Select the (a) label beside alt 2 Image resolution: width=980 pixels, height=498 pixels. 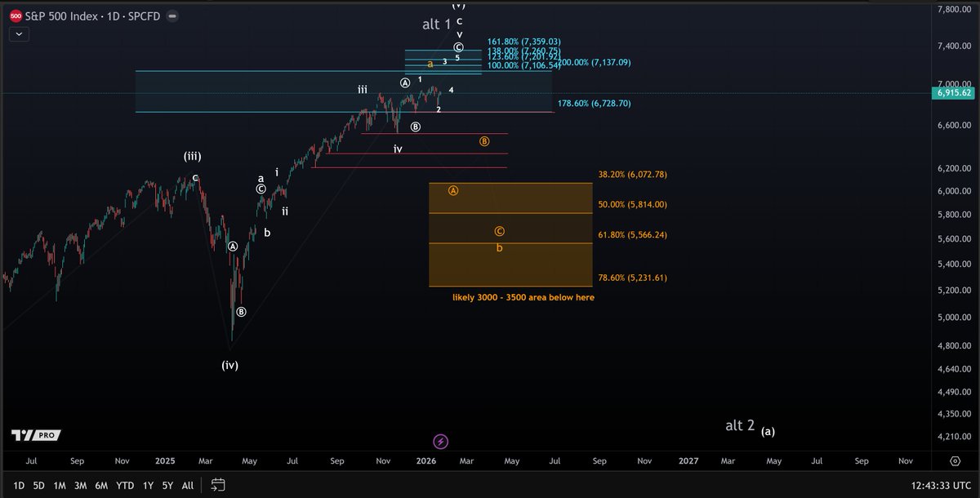pos(768,431)
